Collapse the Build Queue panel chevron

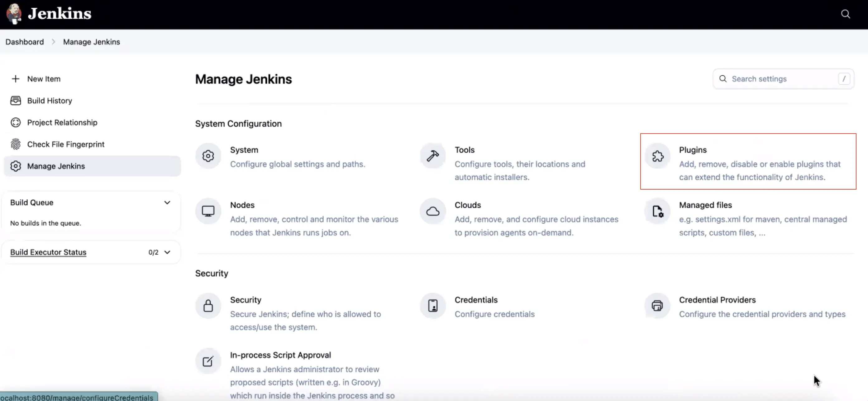(167, 202)
